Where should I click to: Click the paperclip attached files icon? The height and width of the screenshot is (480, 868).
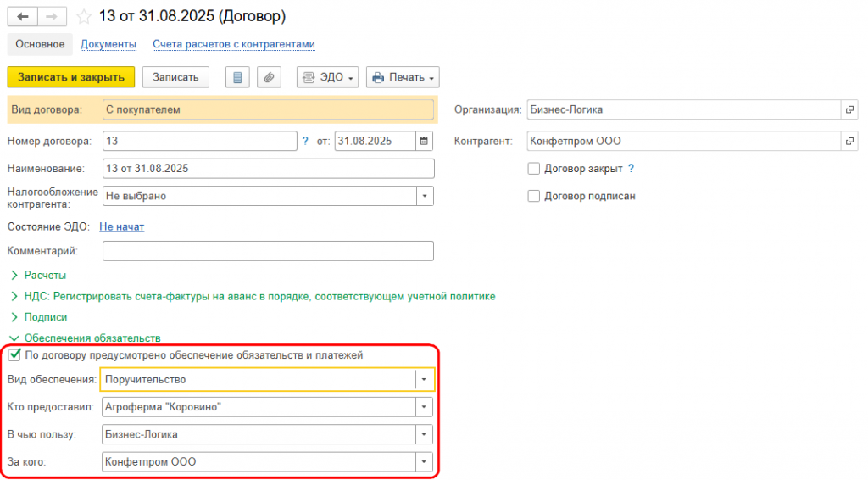[x=269, y=77]
